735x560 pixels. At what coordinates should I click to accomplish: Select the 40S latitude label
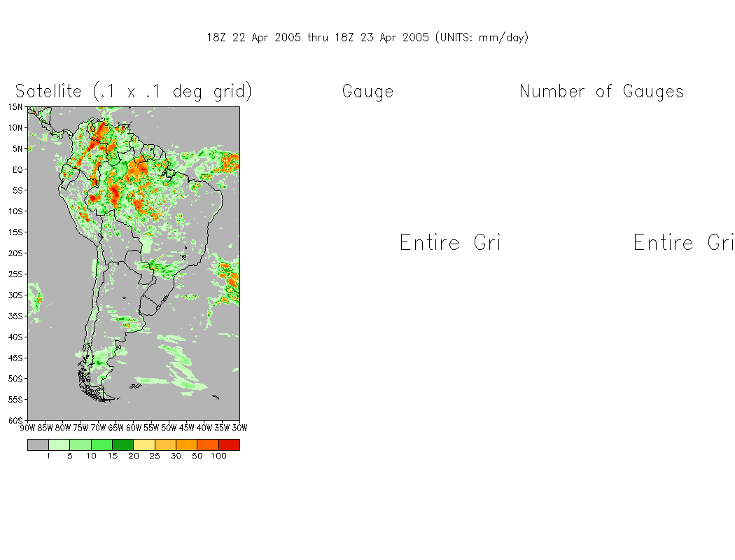click(x=15, y=337)
